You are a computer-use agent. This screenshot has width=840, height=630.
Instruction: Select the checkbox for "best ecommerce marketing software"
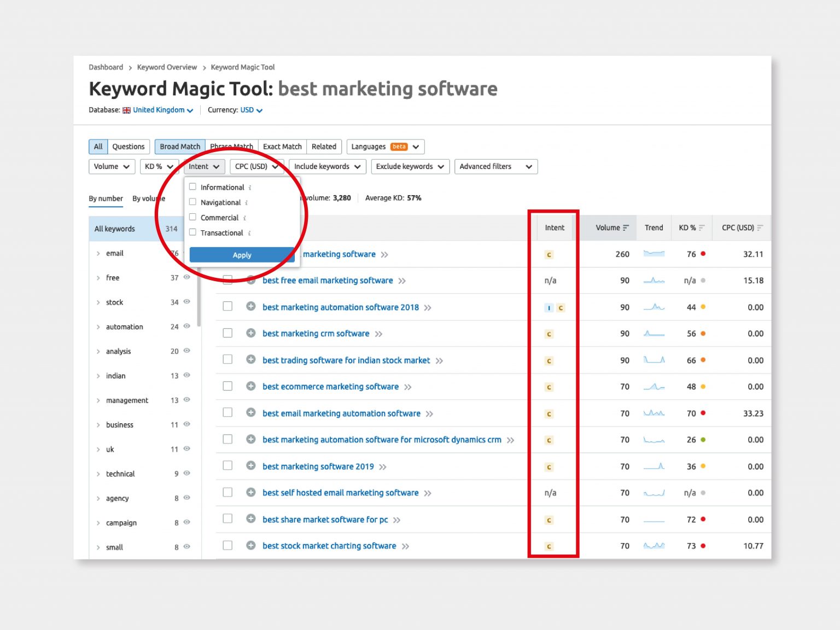pos(227,385)
